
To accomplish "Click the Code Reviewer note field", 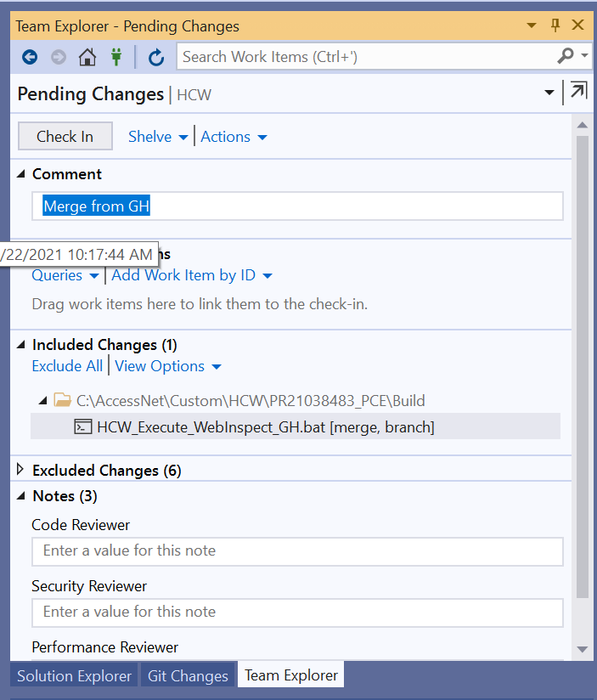I will tap(297, 551).
